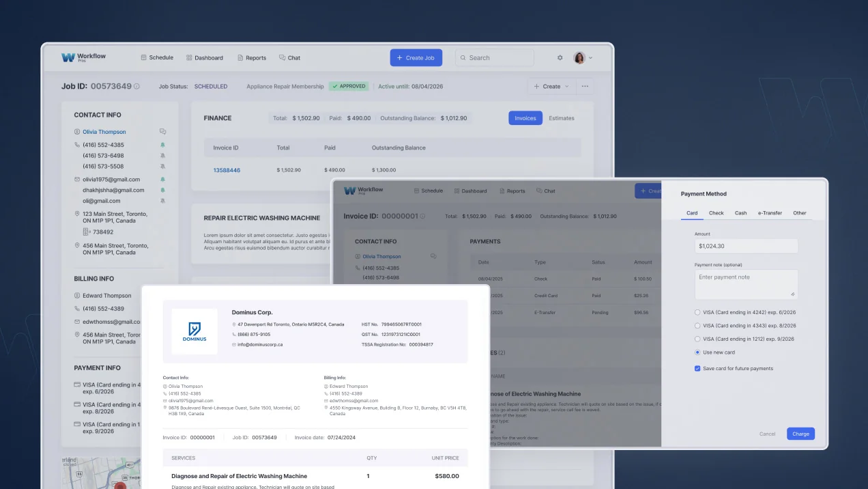Screen dimensions: 868x489
Task: Open Dashboard in the job window navbar
Action: (205, 58)
